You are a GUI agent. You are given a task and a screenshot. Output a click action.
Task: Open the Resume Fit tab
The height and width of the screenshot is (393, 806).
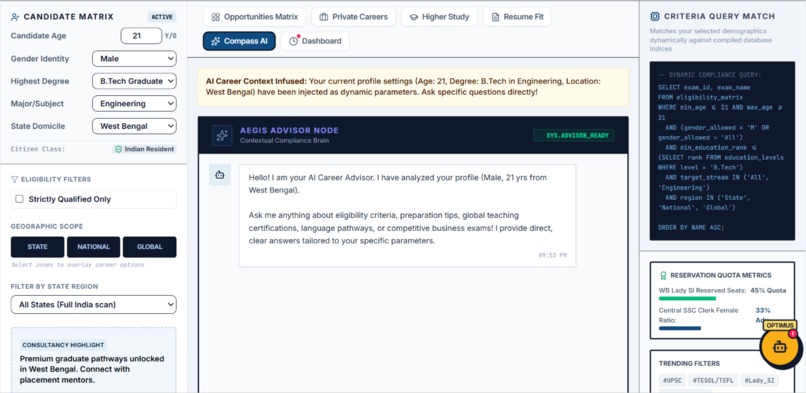pos(517,17)
